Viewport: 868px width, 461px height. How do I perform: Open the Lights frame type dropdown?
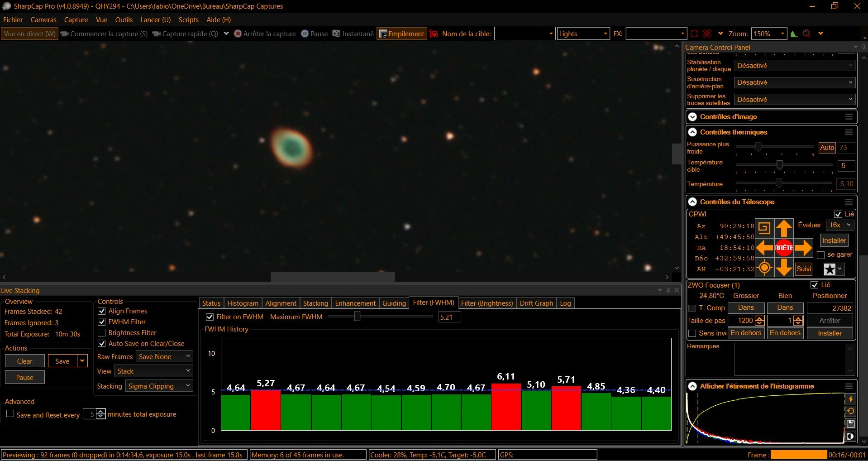click(x=583, y=34)
